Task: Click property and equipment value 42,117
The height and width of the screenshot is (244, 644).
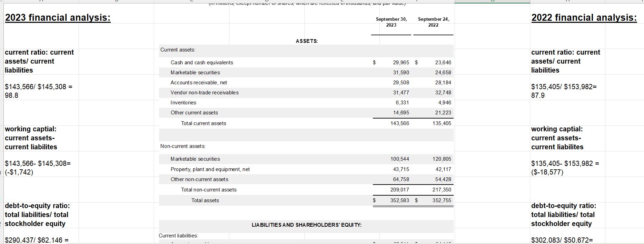Action: click(443, 169)
